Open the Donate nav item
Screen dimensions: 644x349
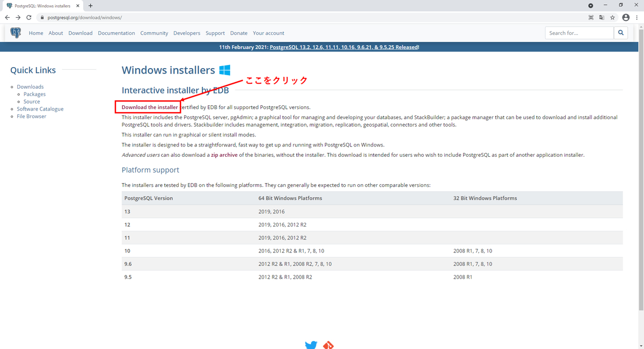coord(239,33)
